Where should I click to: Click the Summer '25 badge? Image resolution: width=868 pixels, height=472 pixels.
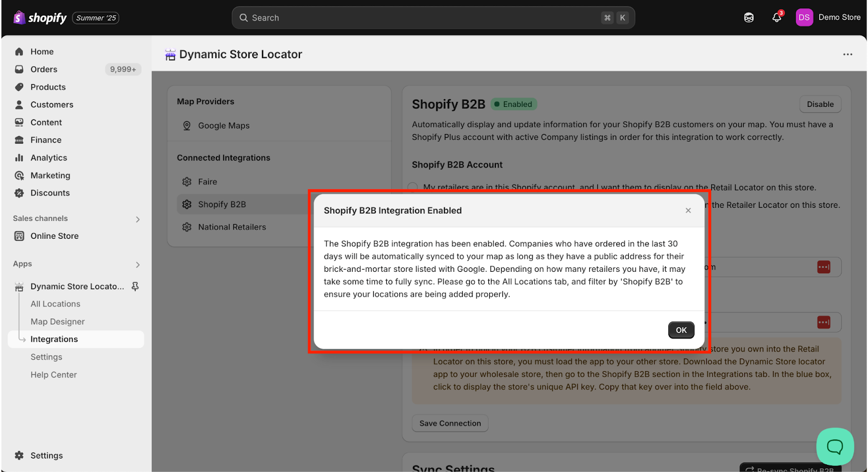[x=96, y=18]
